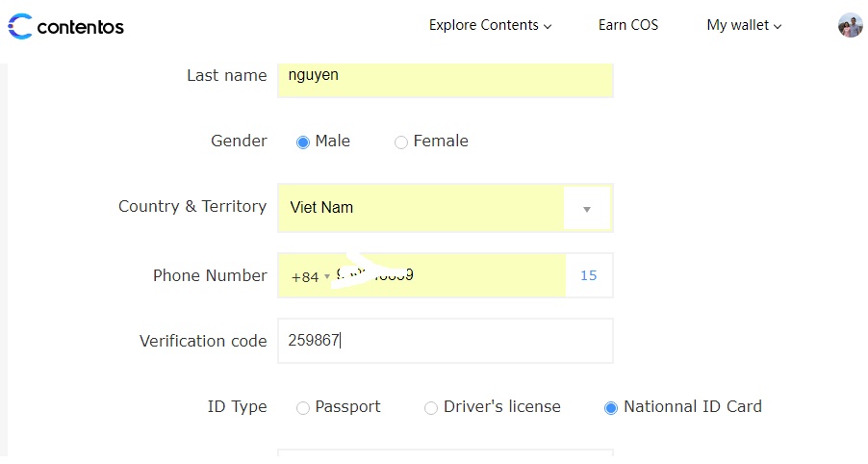Click the Explore Contents chevron arrow

point(548,27)
